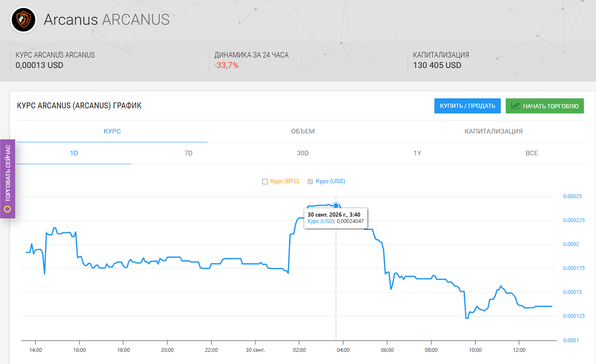Enable the Курс (BTC) checkbox

(x=265, y=181)
